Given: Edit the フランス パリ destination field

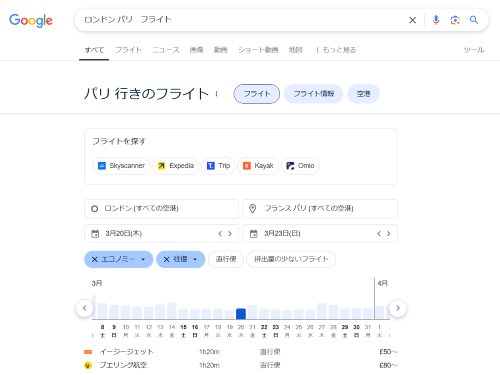Looking at the screenshot, I should pyautogui.click(x=320, y=209).
